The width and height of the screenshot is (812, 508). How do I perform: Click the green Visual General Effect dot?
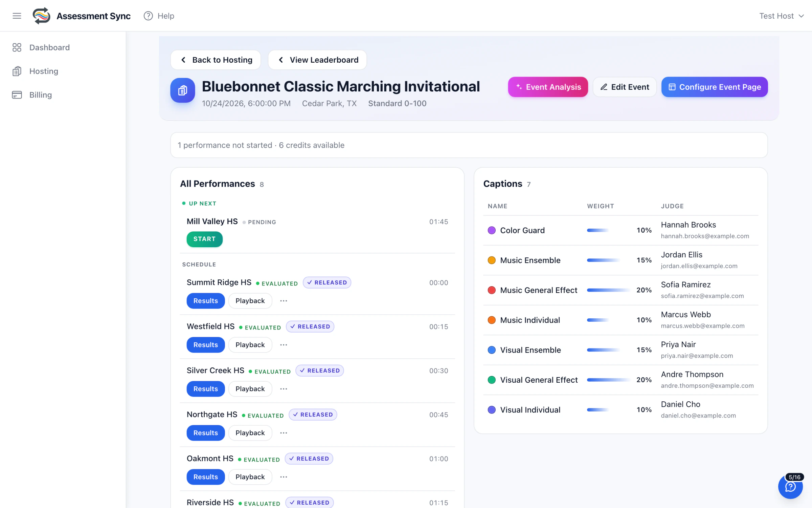click(x=492, y=380)
